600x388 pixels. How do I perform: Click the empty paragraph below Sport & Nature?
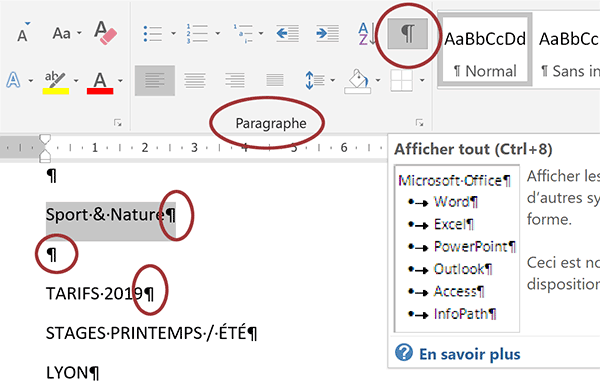click(52, 255)
